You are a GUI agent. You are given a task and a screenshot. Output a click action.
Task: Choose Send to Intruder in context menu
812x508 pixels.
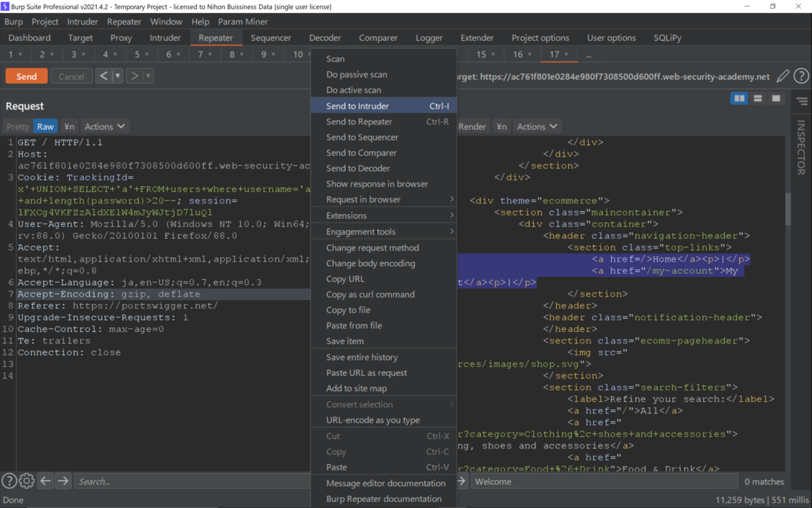click(384, 106)
